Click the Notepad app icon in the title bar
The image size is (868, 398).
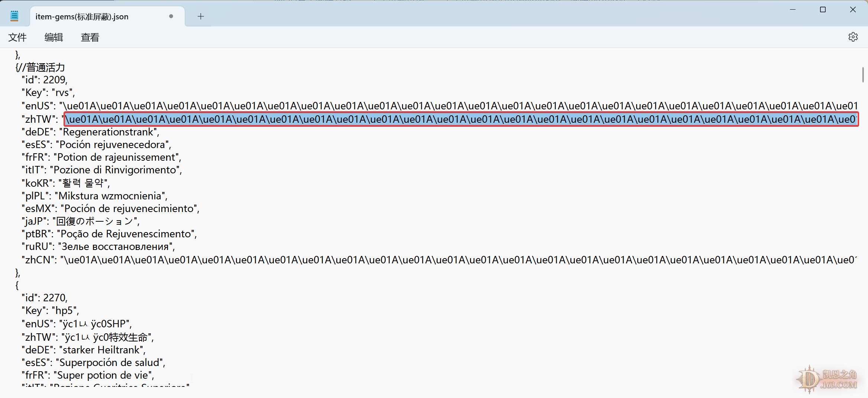(14, 16)
